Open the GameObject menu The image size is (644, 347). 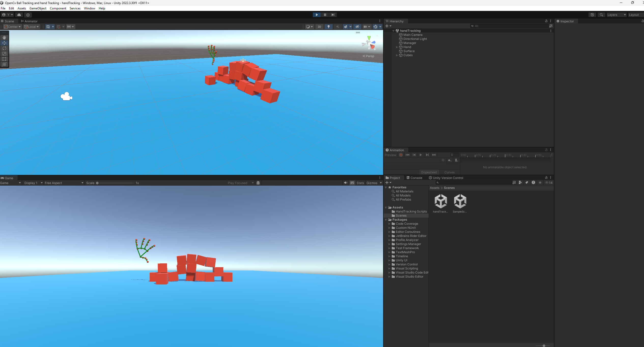(38, 8)
